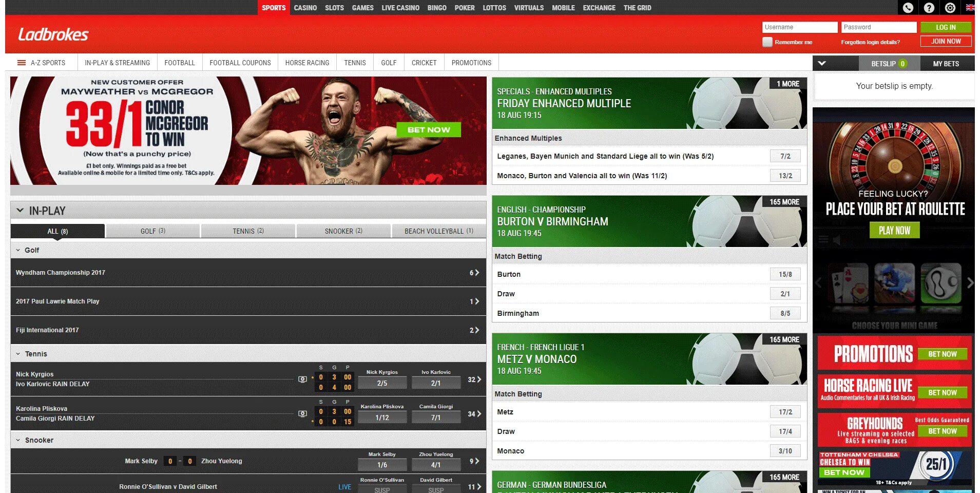Select the Beach Volleyball (1) tab
Viewport: 980px width, 493px height.
(439, 231)
